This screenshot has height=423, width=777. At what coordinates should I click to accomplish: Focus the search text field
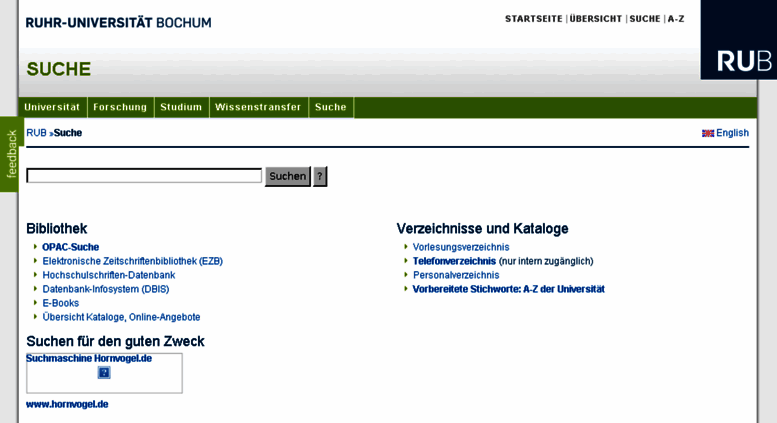[144, 175]
